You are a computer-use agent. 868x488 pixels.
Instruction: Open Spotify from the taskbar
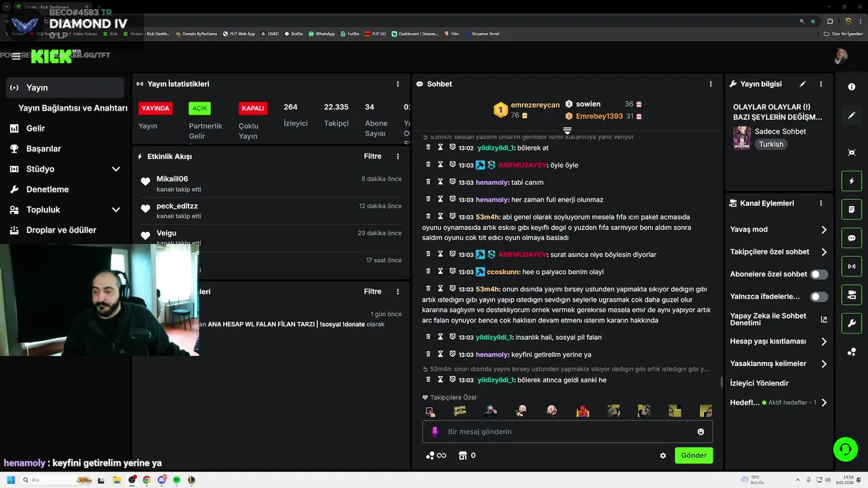click(176, 480)
